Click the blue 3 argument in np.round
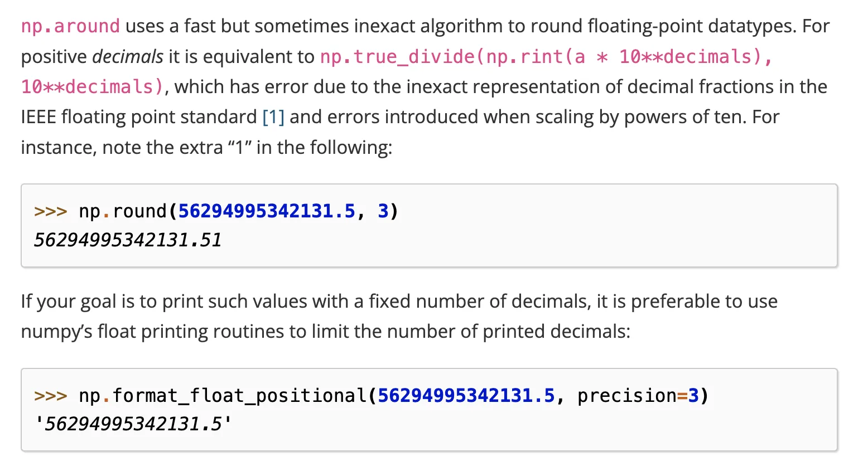This screenshot has height=466, width=868. click(383, 211)
